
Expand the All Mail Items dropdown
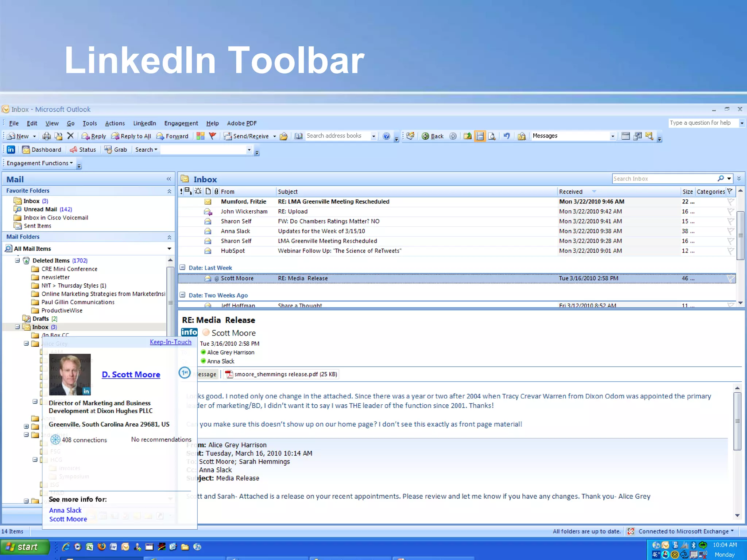pyautogui.click(x=169, y=249)
